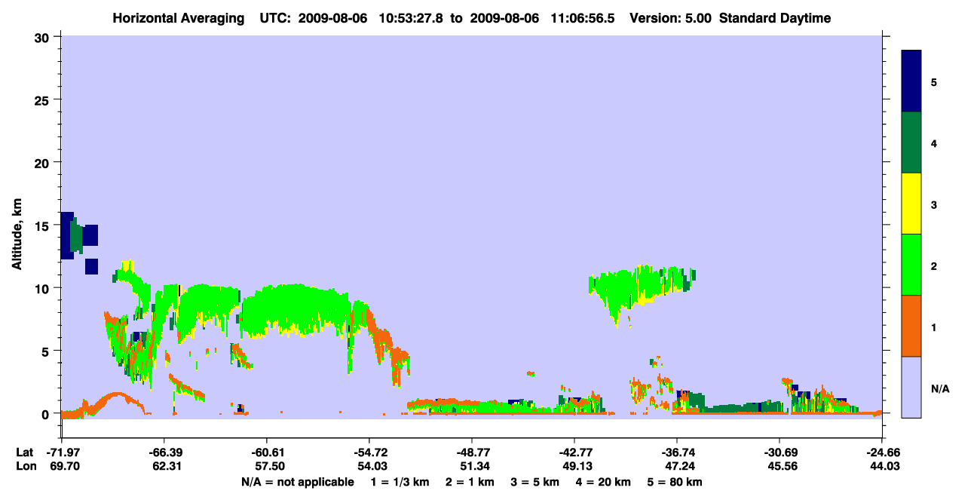Click latitude value '-42.77'
980x503 pixels.
pos(574,452)
